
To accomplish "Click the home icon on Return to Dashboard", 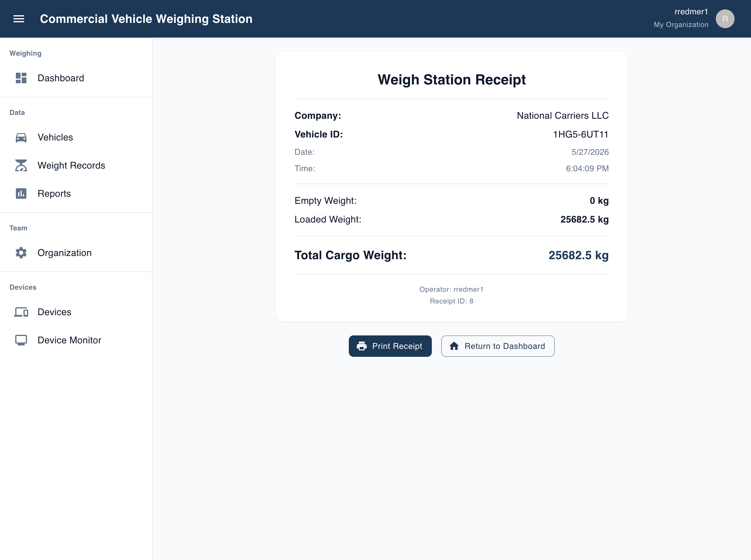I will tap(454, 346).
